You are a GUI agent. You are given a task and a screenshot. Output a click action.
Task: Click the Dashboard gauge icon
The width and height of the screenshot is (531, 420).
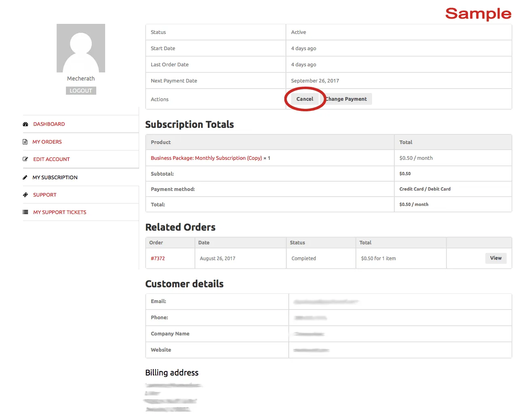click(x=25, y=124)
